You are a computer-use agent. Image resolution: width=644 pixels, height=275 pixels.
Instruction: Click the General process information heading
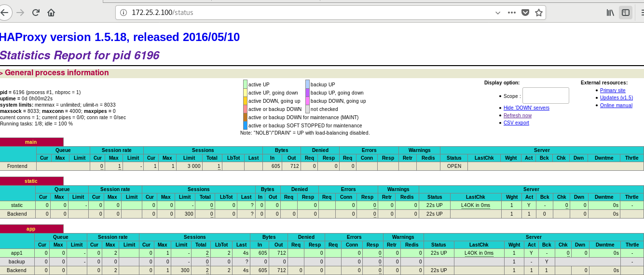pyautogui.click(x=57, y=73)
